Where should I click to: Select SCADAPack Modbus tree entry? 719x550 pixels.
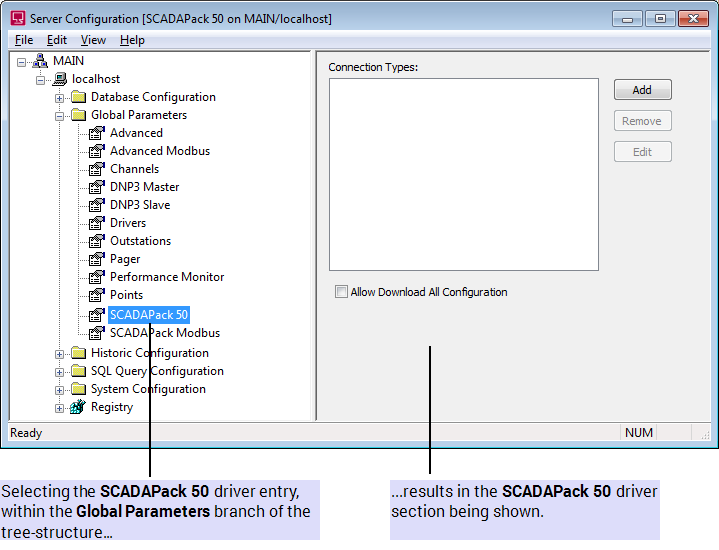click(164, 333)
